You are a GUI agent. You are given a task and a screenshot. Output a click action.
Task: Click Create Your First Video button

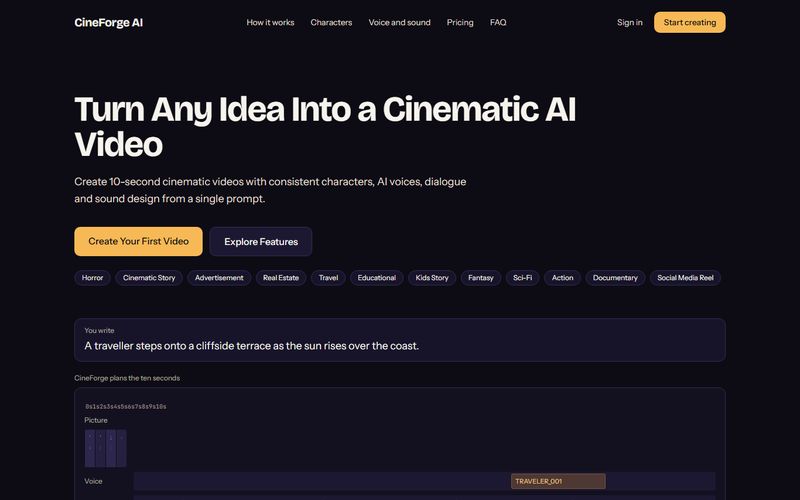(138, 241)
